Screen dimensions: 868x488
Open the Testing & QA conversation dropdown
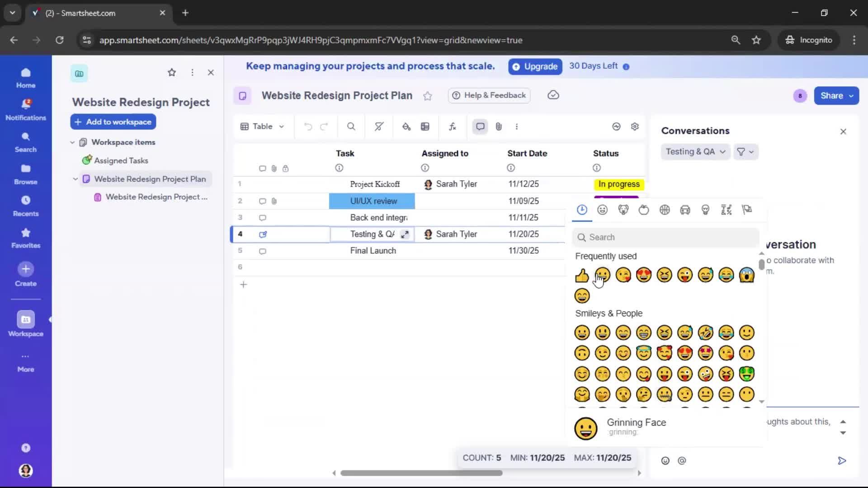694,152
